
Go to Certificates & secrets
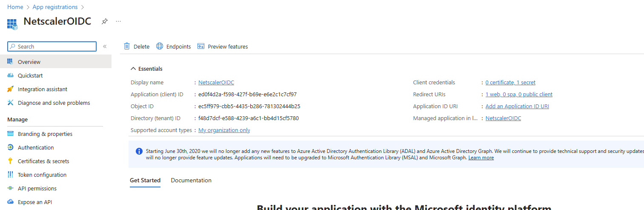point(43,161)
